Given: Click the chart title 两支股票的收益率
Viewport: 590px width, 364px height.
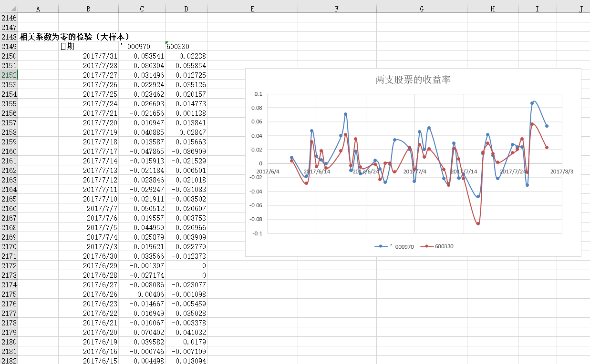Looking at the screenshot, I should pos(413,80).
